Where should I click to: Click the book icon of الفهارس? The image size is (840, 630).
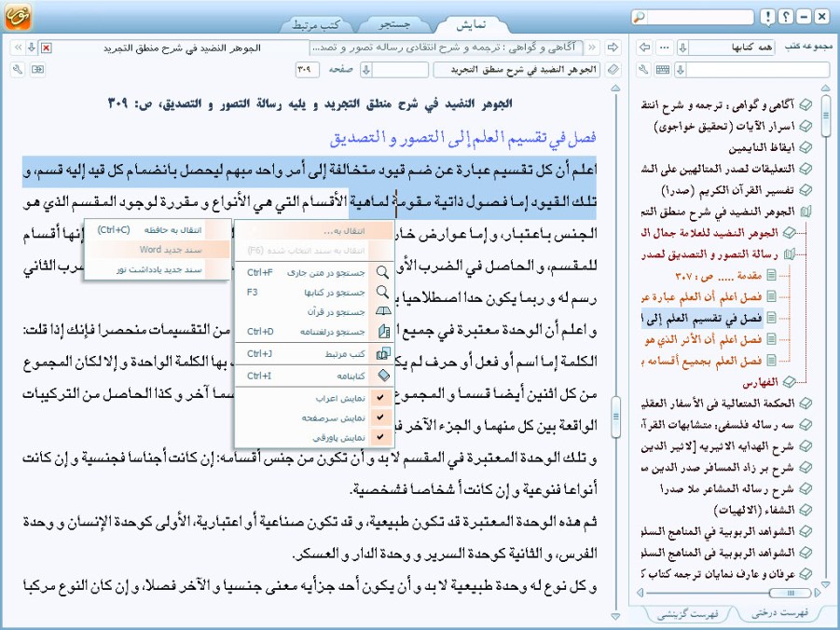click(789, 382)
